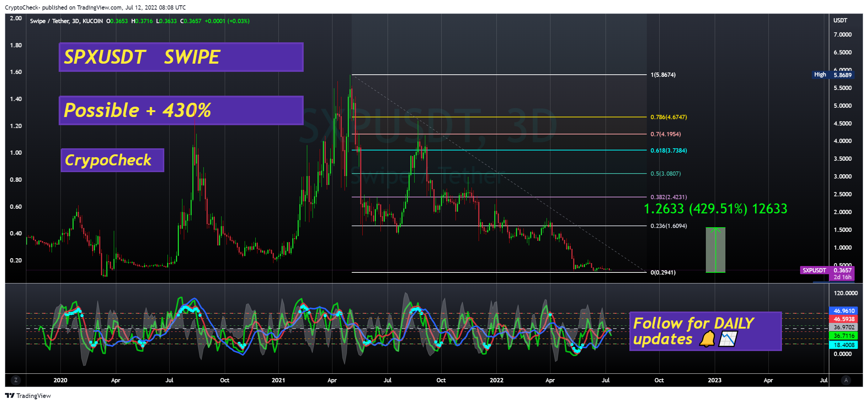Click the 0(0.2941) Fibonacci bottom label

(x=663, y=272)
